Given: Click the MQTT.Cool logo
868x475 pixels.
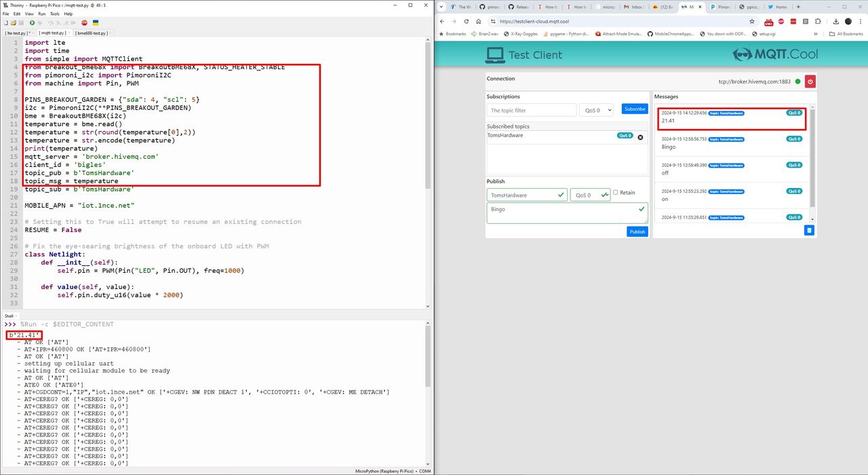Looking at the screenshot, I should (775, 54).
